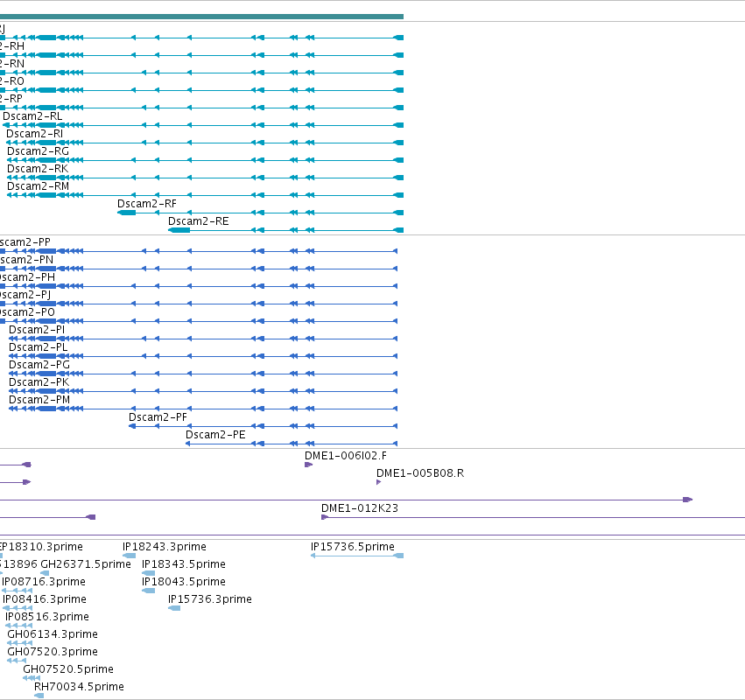Click the Dscam2-PE protein's left end arrowhead
This screenshot has width=745, height=700.
(187, 444)
